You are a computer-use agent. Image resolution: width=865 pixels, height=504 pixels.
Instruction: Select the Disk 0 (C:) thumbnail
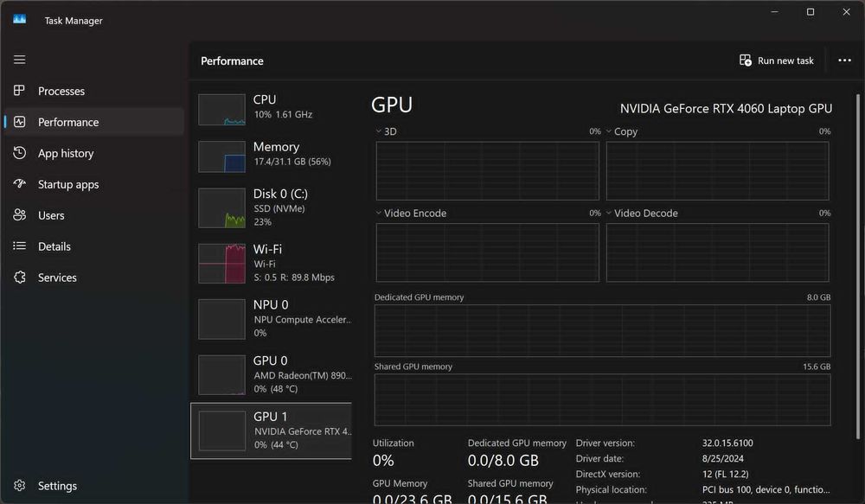[x=221, y=207]
